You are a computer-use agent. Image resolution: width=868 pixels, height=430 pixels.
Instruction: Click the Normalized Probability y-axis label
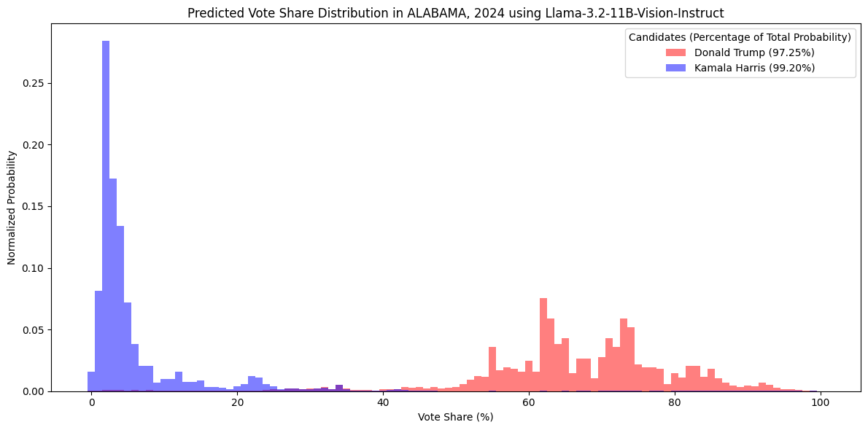coord(12,208)
